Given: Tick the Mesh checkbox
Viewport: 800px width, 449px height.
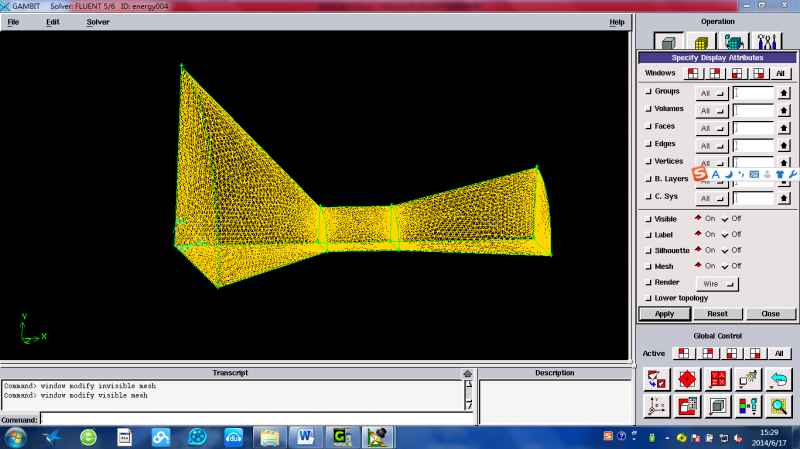Looking at the screenshot, I should click(x=648, y=266).
